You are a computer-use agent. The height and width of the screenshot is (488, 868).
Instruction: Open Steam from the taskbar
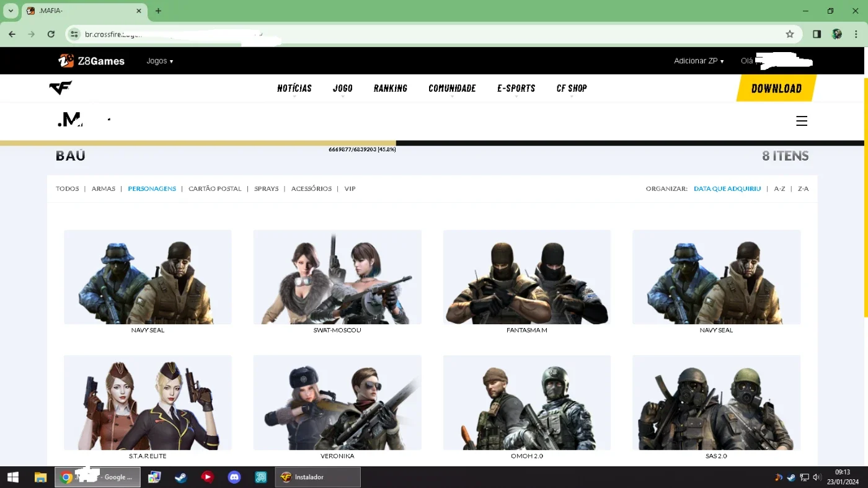tap(180, 477)
